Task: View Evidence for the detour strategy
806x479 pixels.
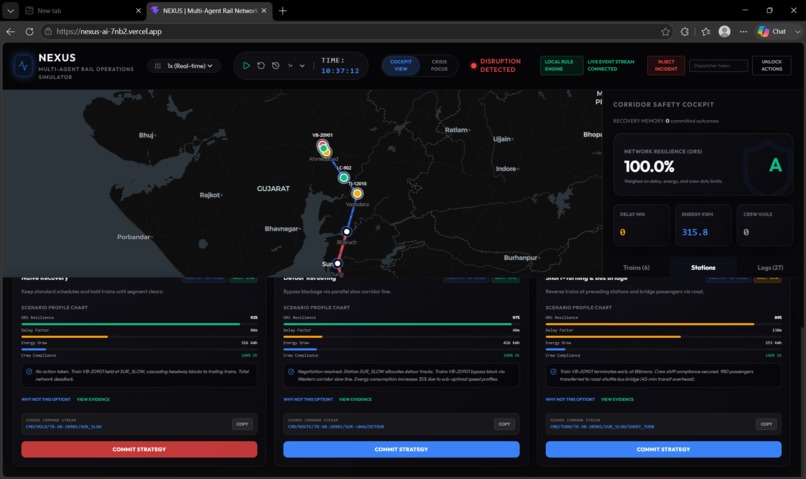Action: pyautogui.click(x=355, y=399)
